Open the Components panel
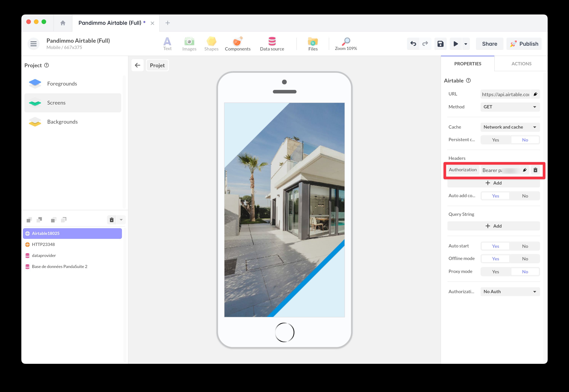Screen dimensions: 569x392 click(237, 44)
